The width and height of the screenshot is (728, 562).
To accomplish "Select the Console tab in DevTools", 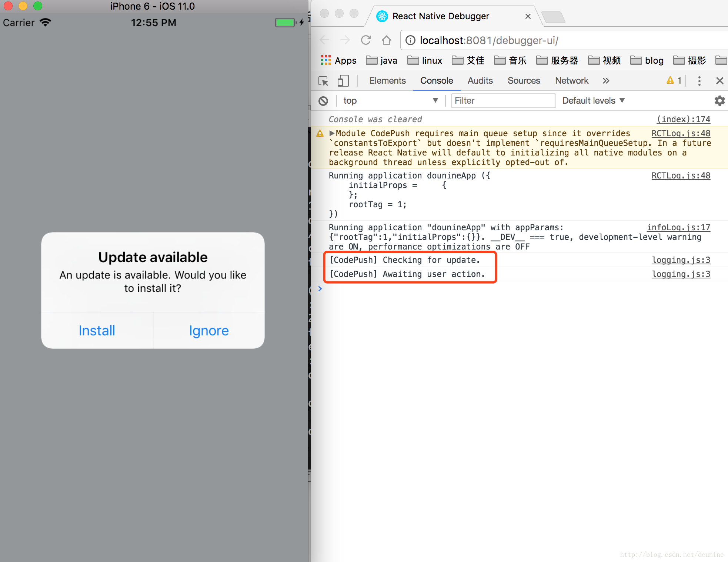I will (x=436, y=81).
